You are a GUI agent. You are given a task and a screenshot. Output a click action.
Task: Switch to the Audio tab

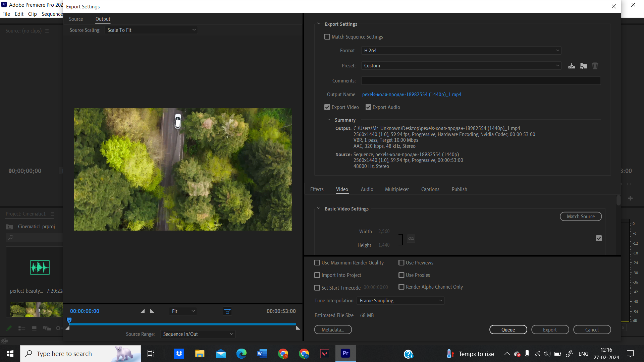[x=367, y=189]
